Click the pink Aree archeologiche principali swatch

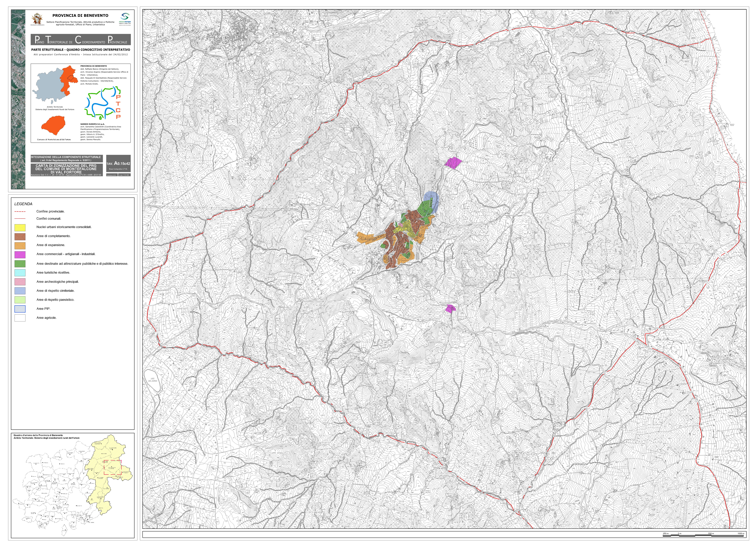pos(20,282)
